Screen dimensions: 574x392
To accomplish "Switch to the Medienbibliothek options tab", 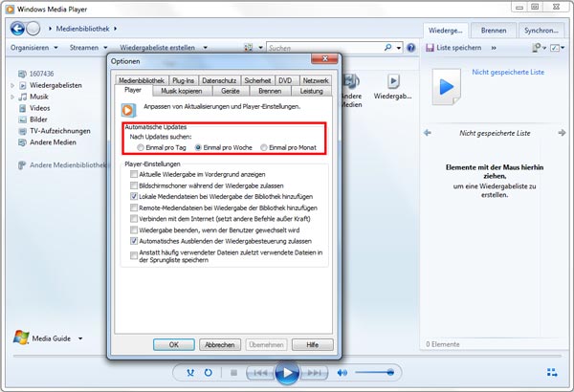I will [142, 80].
